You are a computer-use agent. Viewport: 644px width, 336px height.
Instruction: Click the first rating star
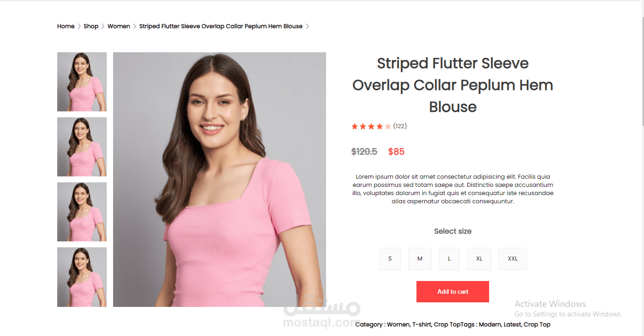click(x=355, y=126)
